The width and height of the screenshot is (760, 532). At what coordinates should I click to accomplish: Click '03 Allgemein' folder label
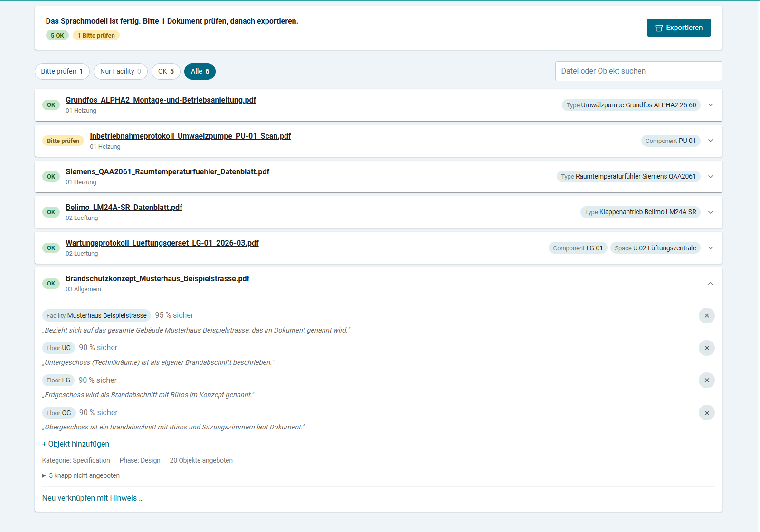click(x=83, y=289)
